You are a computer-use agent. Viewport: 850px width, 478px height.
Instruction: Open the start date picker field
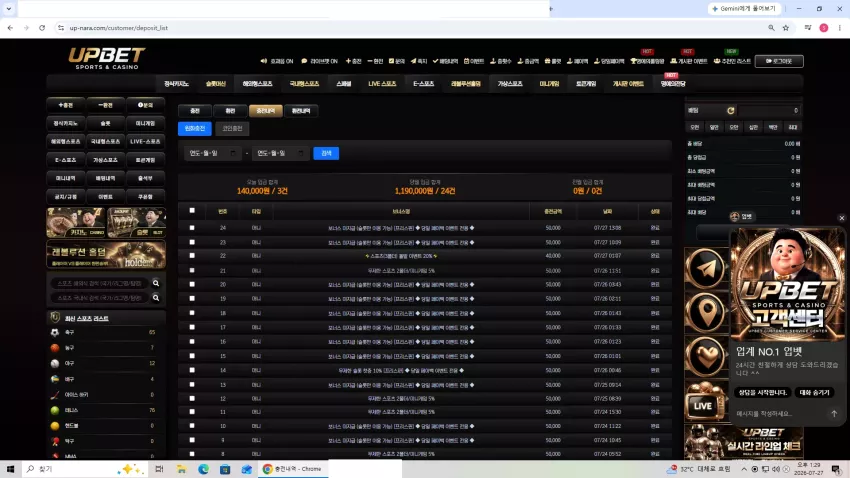point(212,153)
